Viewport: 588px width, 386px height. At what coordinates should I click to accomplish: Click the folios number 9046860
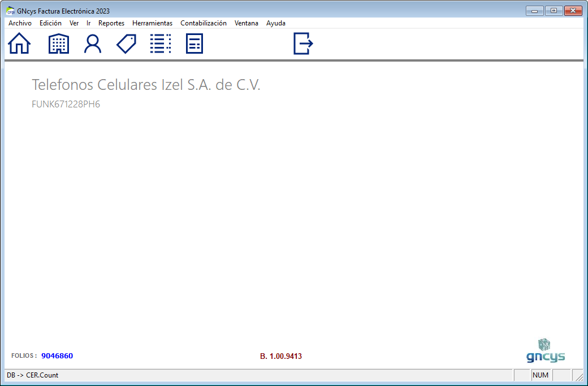coord(57,356)
